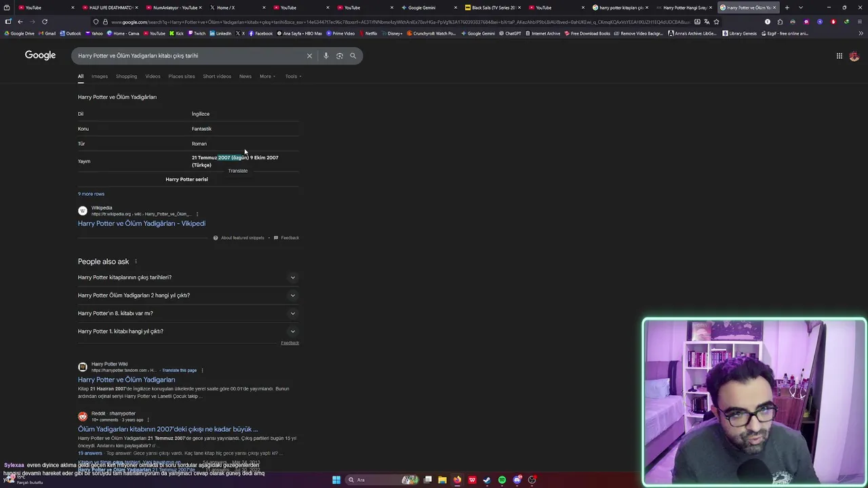This screenshot has height=488, width=868.
Task: Switch to Places sites tab
Action: coord(182,76)
